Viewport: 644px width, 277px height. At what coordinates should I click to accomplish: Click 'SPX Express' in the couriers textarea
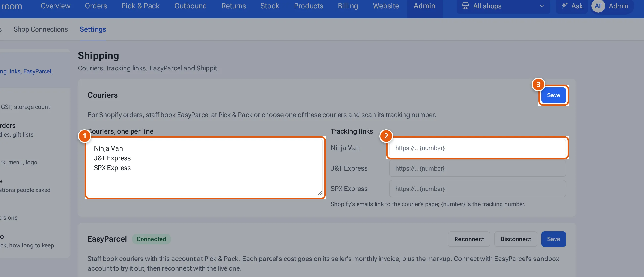(x=112, y=168)
